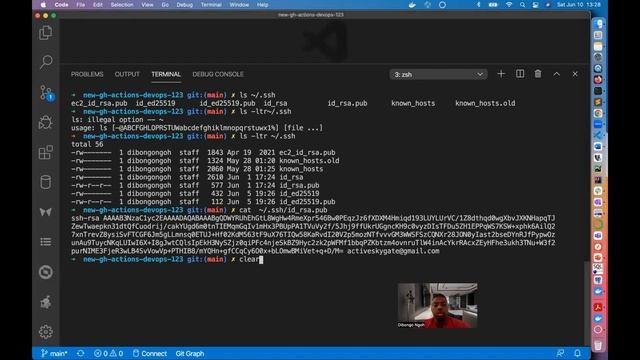Click the id_ed25519.pub file listing line
The image size is (640, 360).
(203, 202)
